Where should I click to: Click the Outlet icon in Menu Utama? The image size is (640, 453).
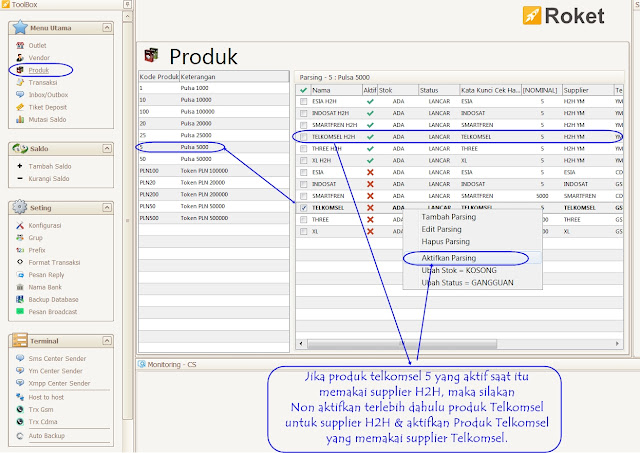pyautogui.click(x=20, y=45)
